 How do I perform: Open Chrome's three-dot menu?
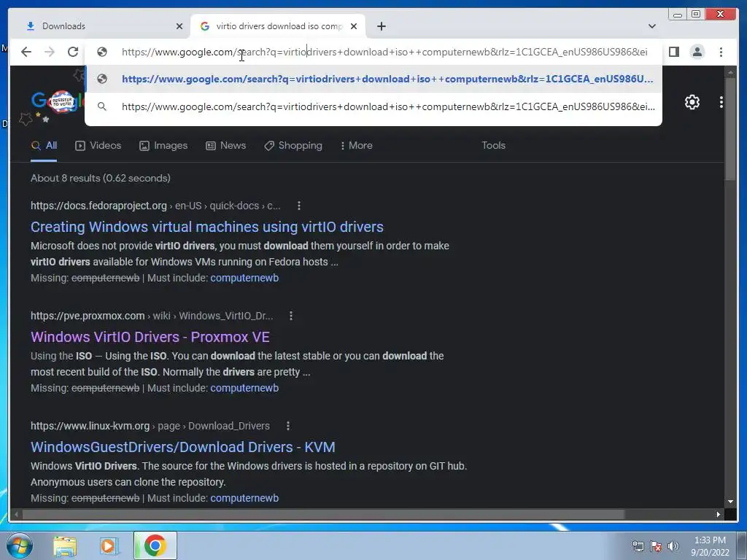click(721, 52)
